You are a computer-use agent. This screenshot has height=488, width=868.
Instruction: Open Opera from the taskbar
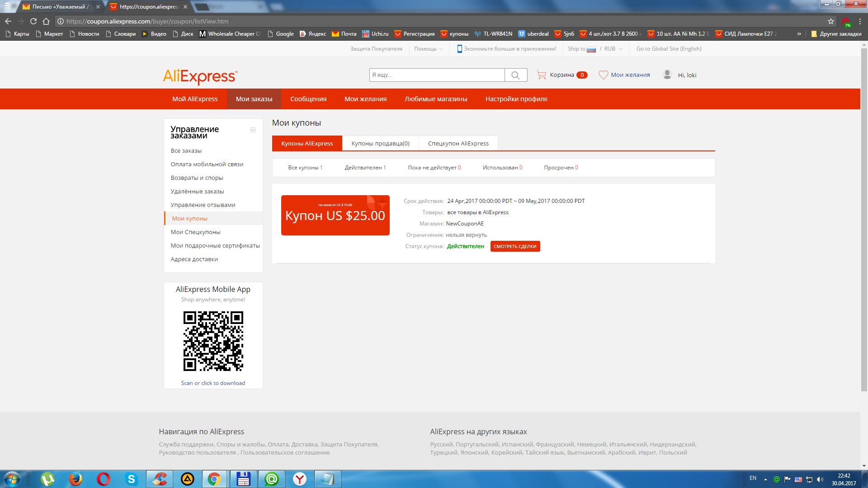coord(104,479)
